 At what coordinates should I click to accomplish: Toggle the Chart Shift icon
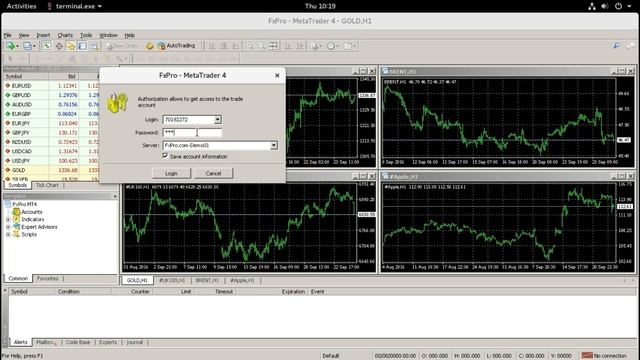(x=300, y=46)
